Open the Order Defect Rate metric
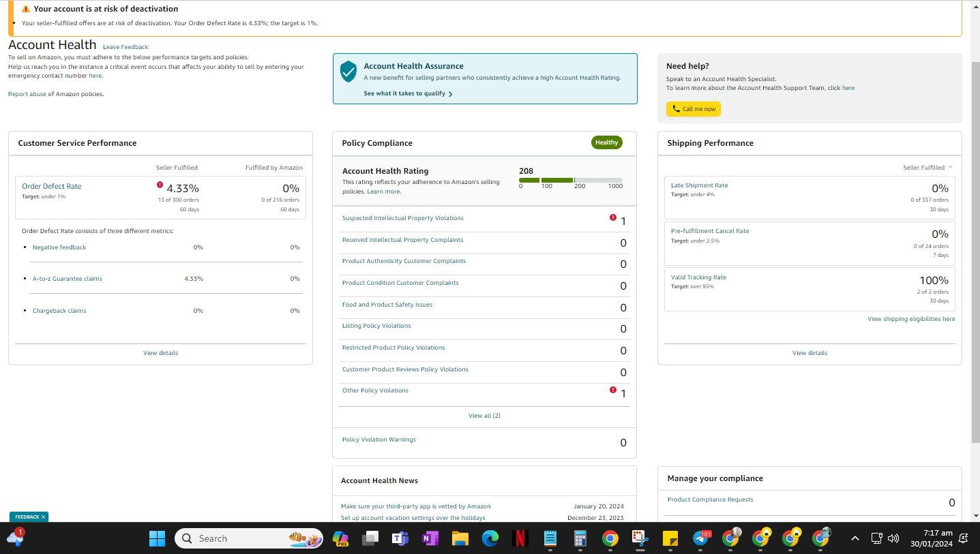980x554 pixels. click(52, 186)
